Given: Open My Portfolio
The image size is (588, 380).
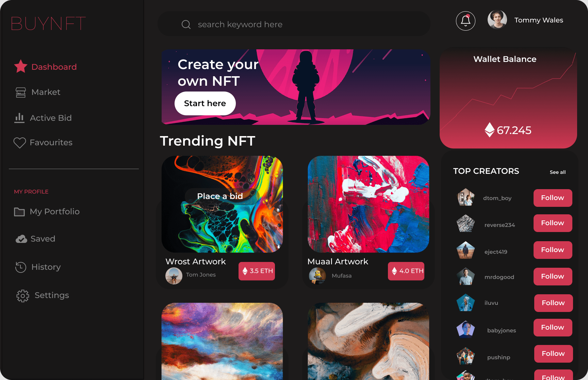Looking at the screenshot, I should (47, 212).
